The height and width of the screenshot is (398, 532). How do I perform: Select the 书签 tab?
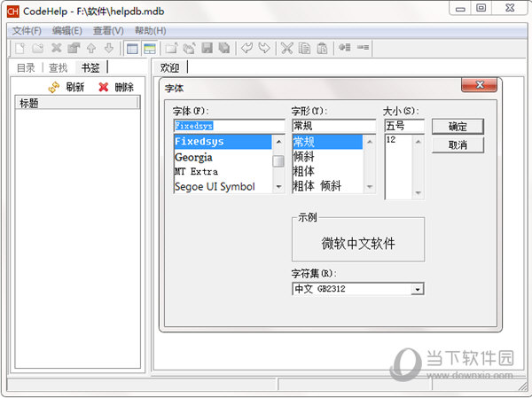point(90,68)
